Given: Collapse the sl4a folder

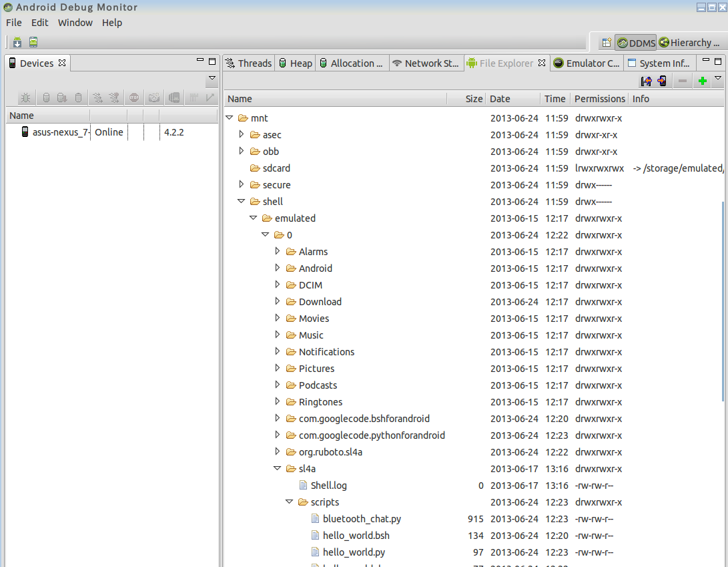Looking at the screenshot, I should pyautogui.click(x=278, y=468).
